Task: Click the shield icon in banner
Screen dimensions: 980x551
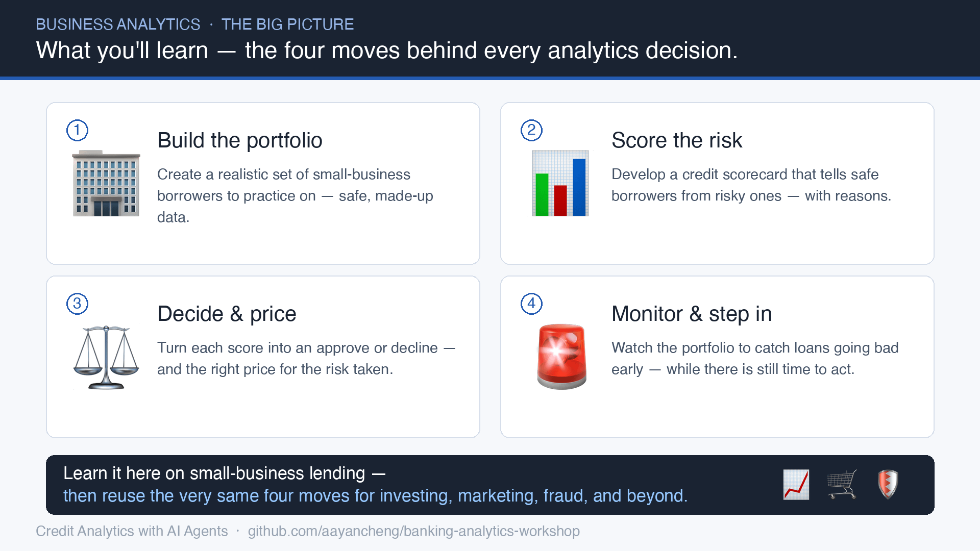Action: (888, 485)
